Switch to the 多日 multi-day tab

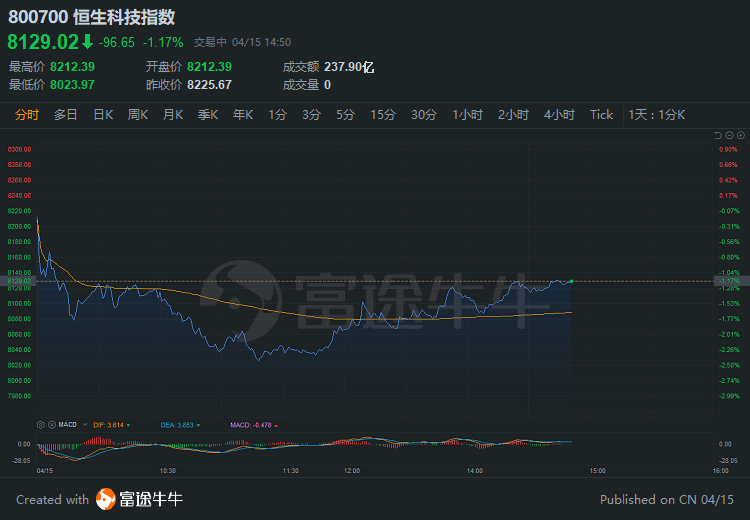(x=66, y=115)
